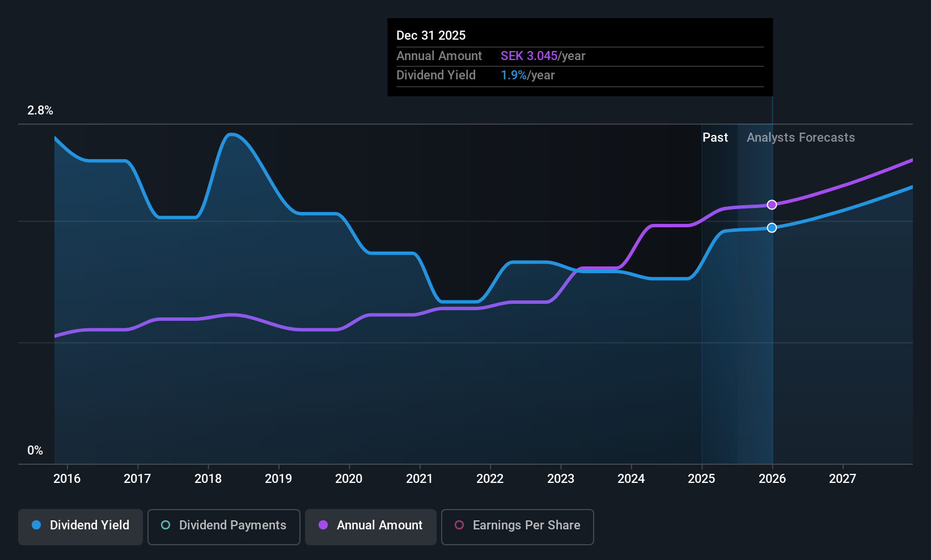Click the 2023 x-axis label
This screenshot has height=560, width=931.
coord(561,478)
